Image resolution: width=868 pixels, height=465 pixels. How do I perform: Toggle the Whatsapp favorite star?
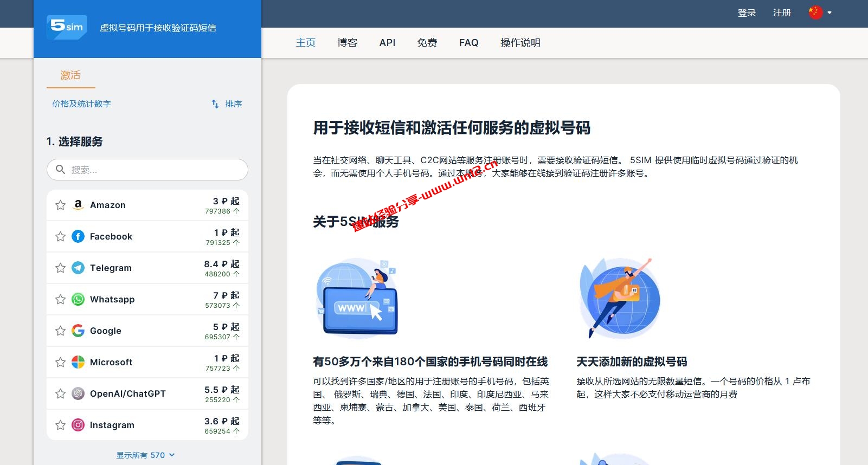click(x=61, y=299)
